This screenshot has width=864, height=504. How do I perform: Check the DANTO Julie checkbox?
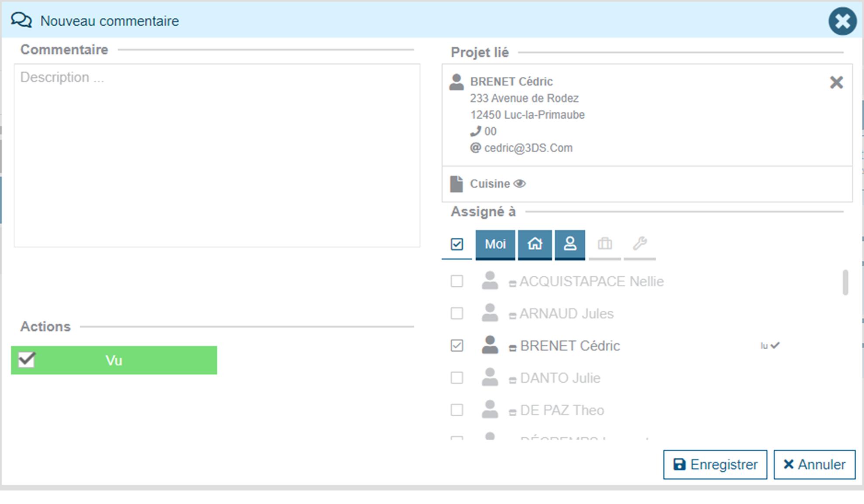456,378
